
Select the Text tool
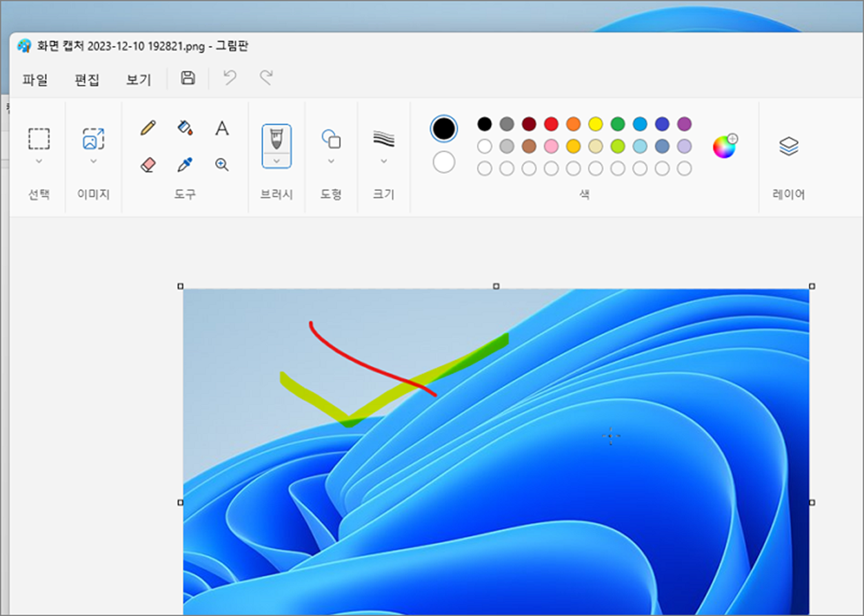pos(221,128)
